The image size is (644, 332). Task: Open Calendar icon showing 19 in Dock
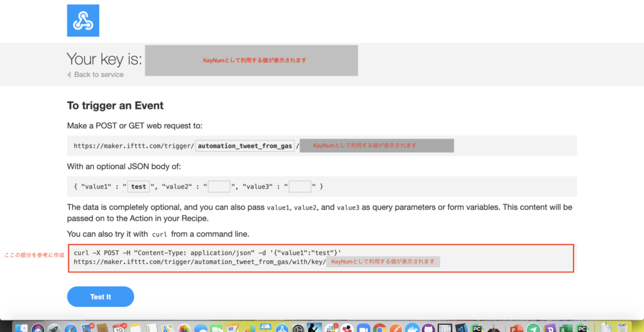pos(119,328)
